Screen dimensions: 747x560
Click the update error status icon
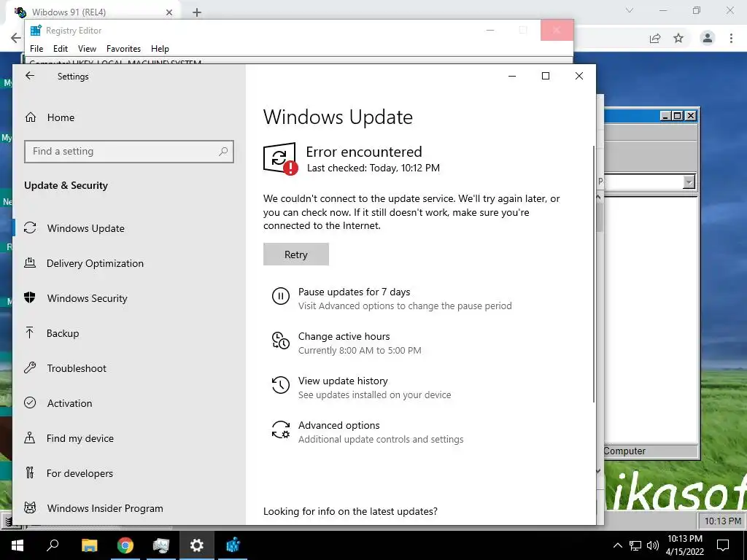[281, 158]
